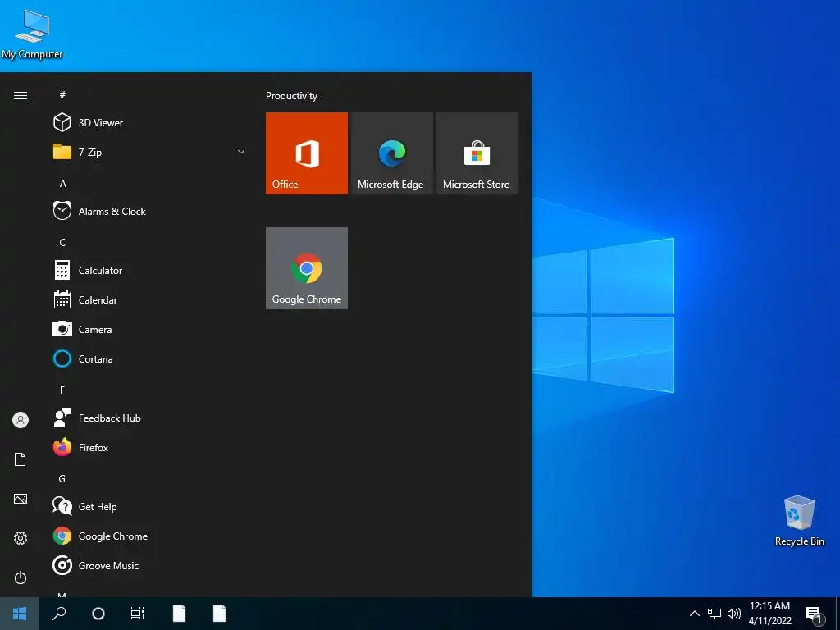Launch Google Chrome from the app list
This screenshot has width=840, height=630.
tap(150, 536)
